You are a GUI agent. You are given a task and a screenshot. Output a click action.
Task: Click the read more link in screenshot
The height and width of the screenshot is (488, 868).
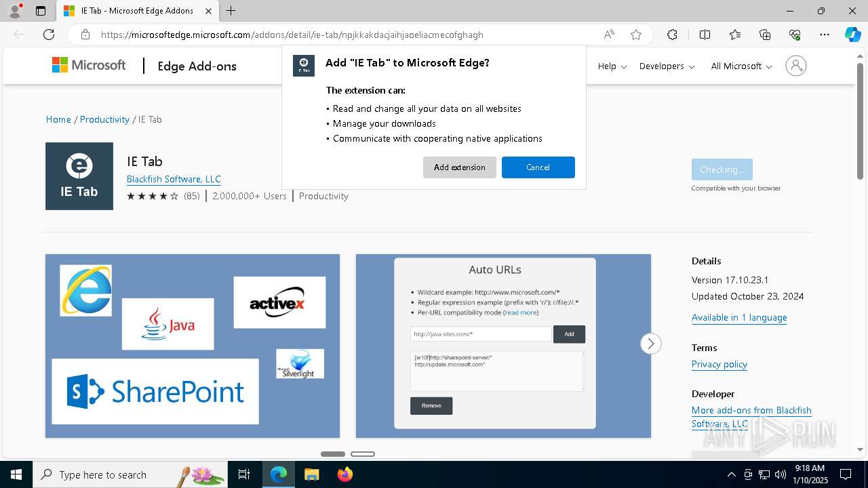click(521, 312)
